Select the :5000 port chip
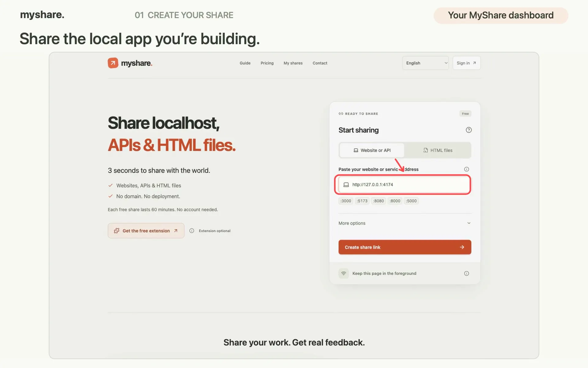The height and width of the screenshot is (368, 588). [x=411, y=201]
